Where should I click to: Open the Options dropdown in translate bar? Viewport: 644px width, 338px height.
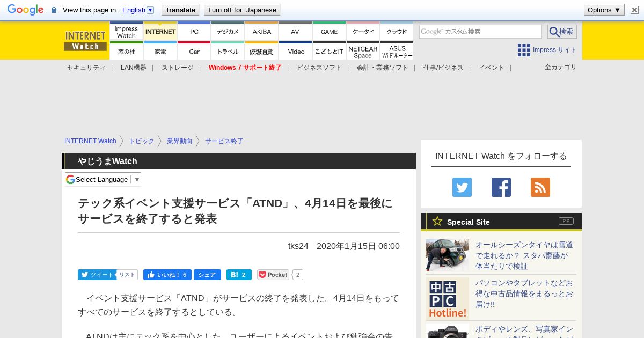click(604, 10)
